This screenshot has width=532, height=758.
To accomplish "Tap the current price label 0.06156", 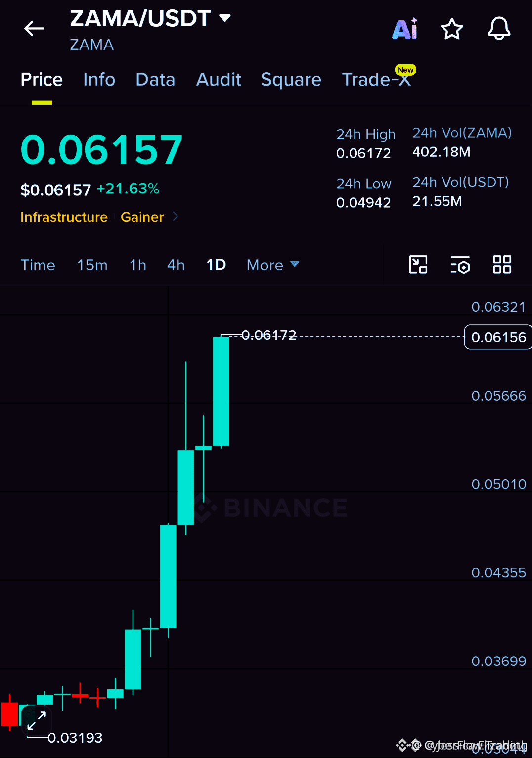I will (x=498, y=337).
